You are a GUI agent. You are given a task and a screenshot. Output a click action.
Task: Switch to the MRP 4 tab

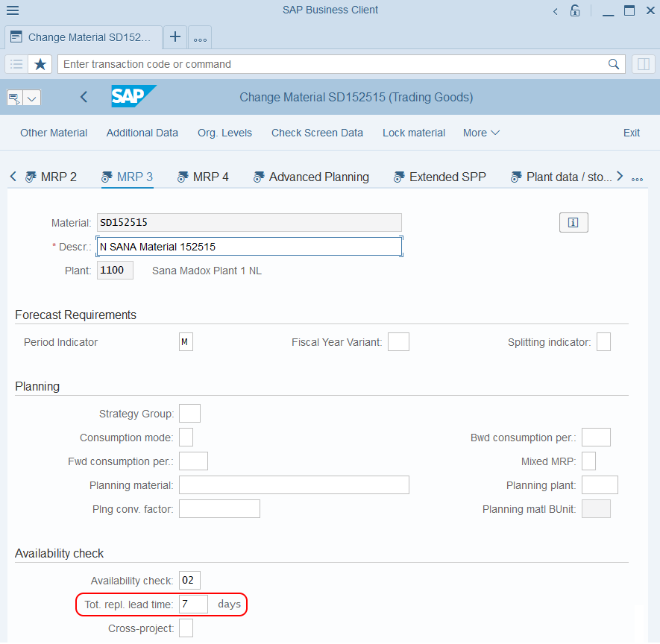point(203,177)
